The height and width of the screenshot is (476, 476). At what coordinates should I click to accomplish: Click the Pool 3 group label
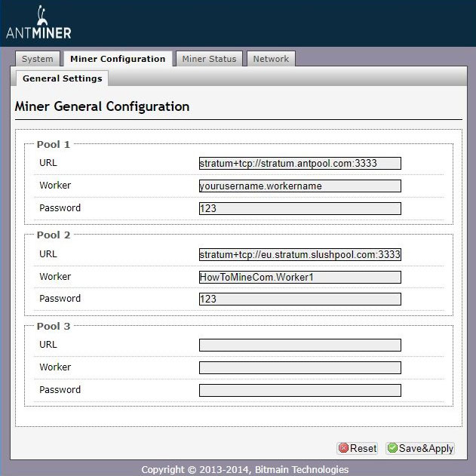coord(54,327)
